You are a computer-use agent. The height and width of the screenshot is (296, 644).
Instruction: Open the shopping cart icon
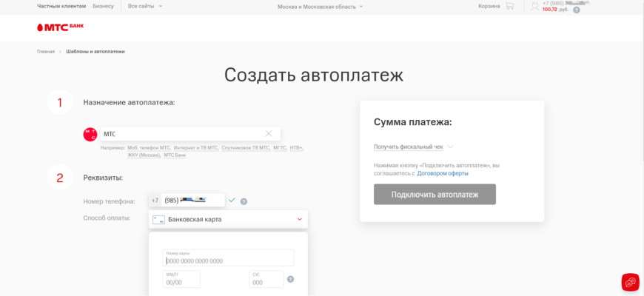[510, 6]
